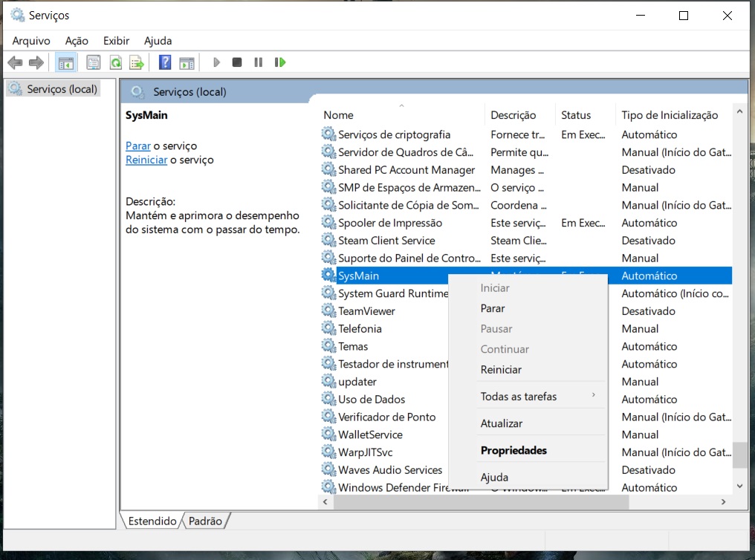Switch to the Padrão tab
755x560 pixels.
click(x=205, y=521)
